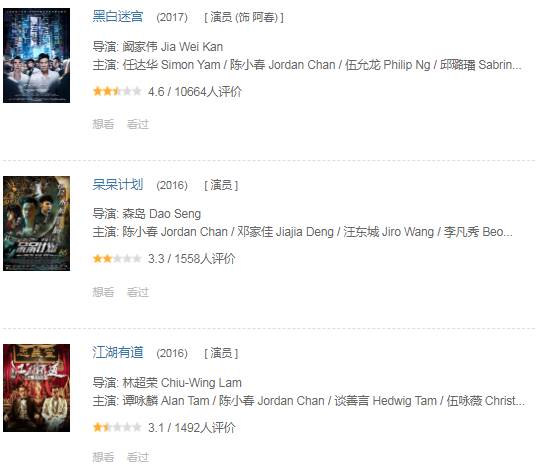This screenshot has height=465, width=536.
Task: Click the 呆呆计划 movie poster thumbnail
Action: pyautogui.click(x=37, y=223)
